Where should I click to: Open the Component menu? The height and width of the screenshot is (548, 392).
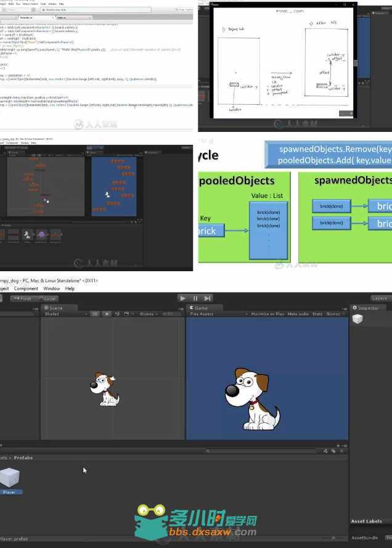click(26, 288)
